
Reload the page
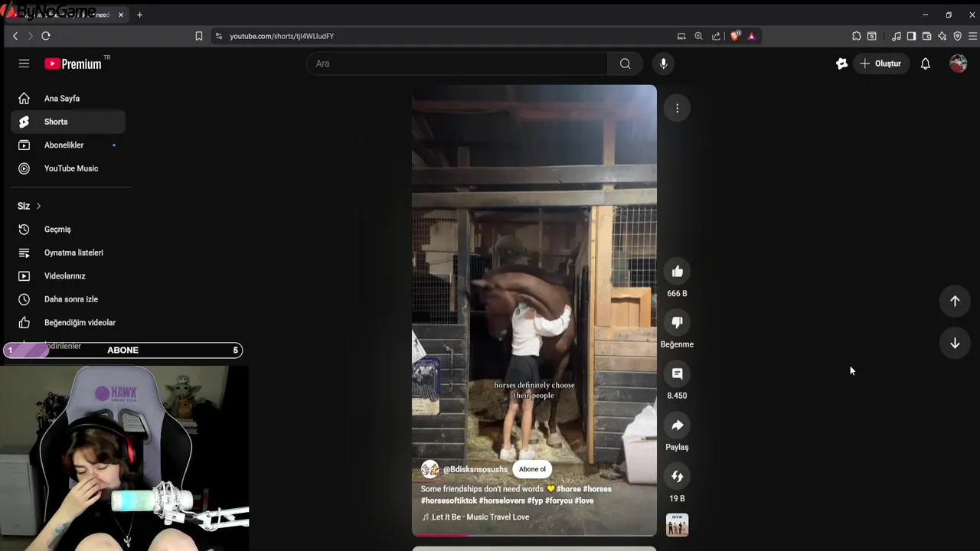(46, 36)
